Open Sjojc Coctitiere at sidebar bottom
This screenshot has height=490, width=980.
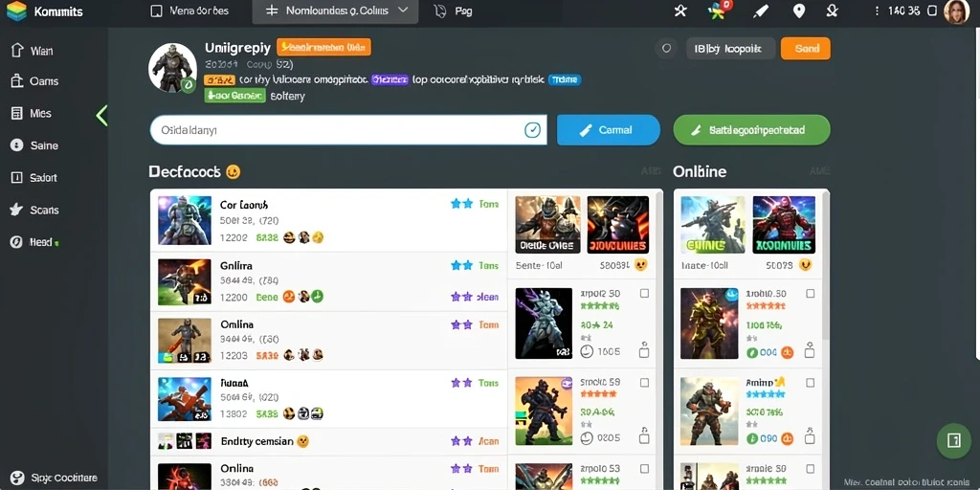pyautogui.click(x=55, y=479)
